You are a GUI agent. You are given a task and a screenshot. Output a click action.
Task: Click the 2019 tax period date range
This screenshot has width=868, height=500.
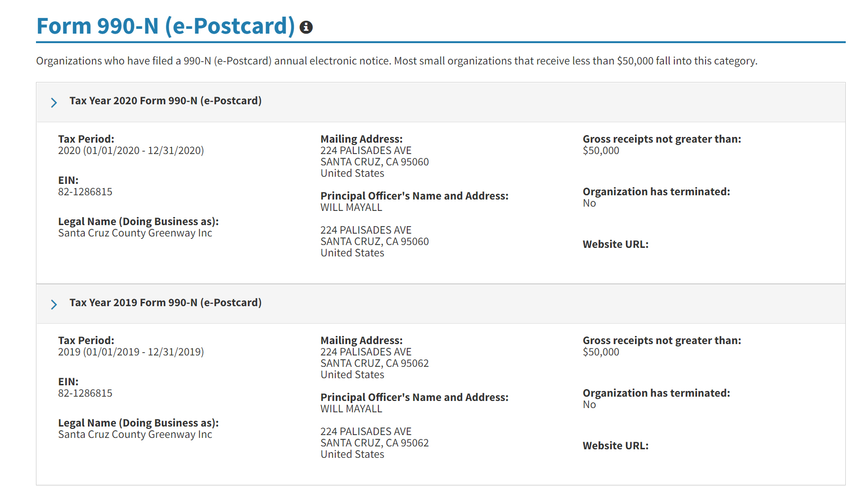point(131,352)
